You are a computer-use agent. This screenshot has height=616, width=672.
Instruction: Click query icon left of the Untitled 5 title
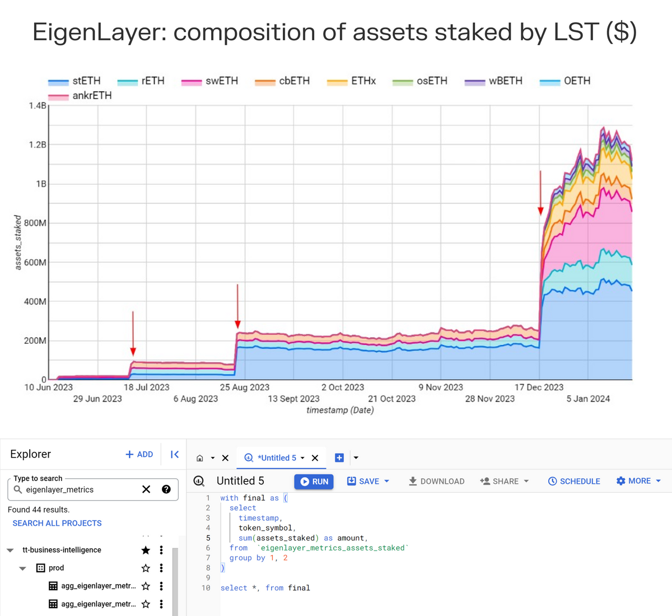[x=199, y=481]
